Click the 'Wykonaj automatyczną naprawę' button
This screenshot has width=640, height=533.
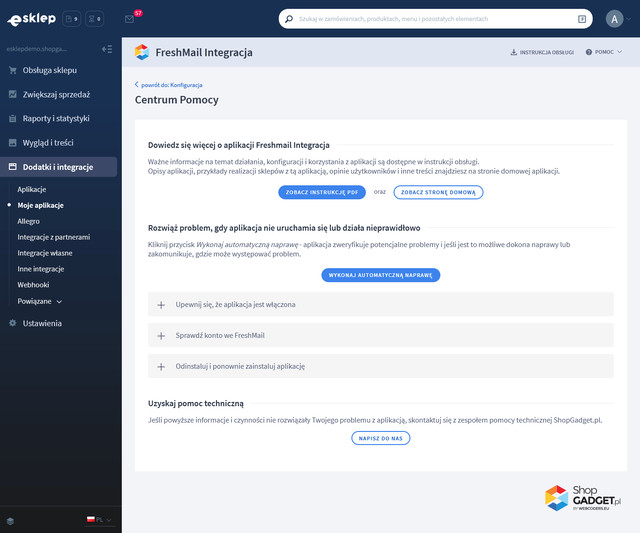click(380, 274)
